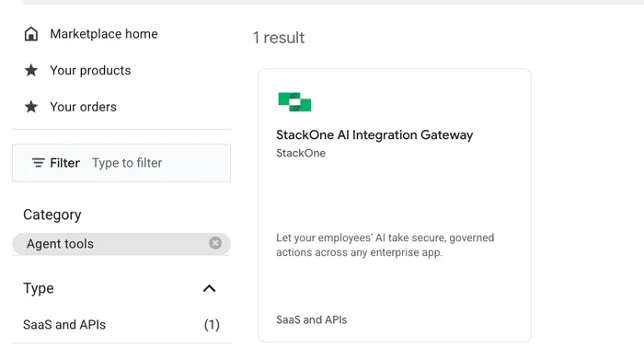Remove the Agent tools category filter

[215, 243]
